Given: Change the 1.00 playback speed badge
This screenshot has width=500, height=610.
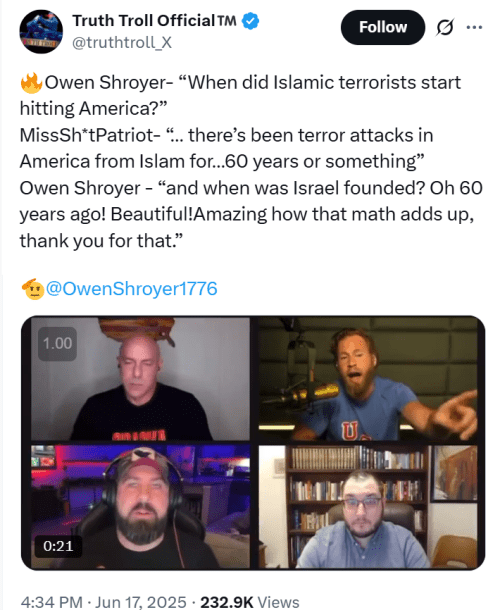Looking at the screenshot, I should point(57,344).
